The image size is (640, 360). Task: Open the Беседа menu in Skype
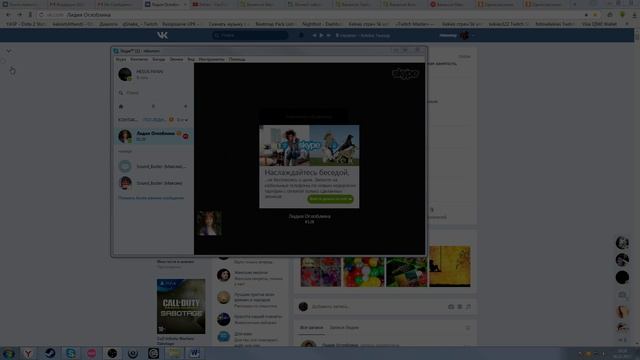click(159, 59)
